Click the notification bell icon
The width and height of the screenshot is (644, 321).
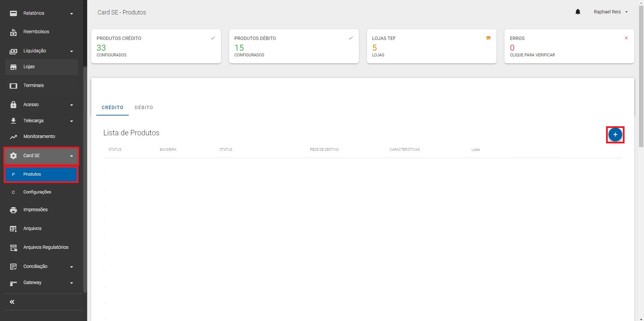click(578, 12)
